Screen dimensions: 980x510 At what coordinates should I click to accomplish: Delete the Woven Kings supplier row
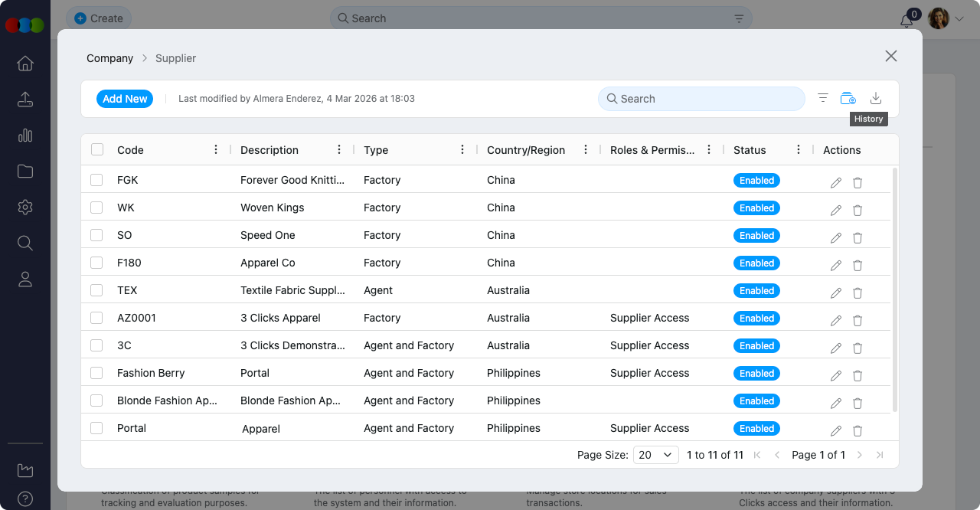pyautogui.click(x=857, y=211)
